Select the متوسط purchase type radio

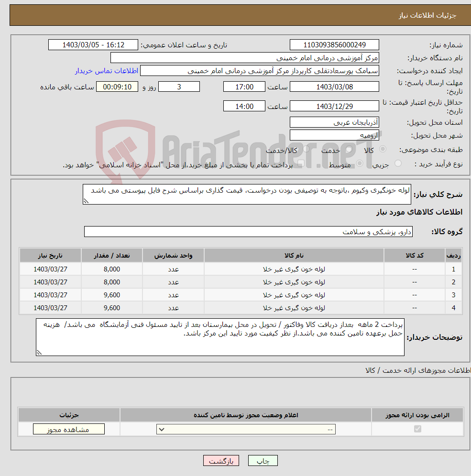pyautogui.click(x=360, y=163)
